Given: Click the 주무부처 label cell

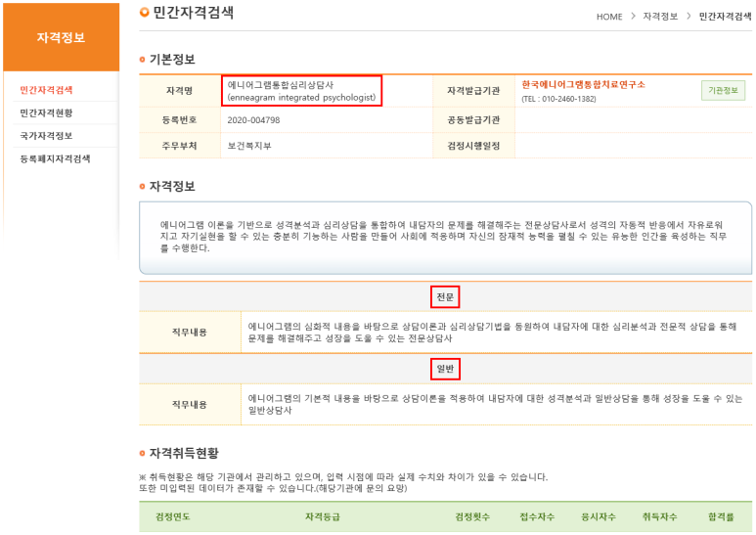Looking at the screenshot, I should coord(180,146).
